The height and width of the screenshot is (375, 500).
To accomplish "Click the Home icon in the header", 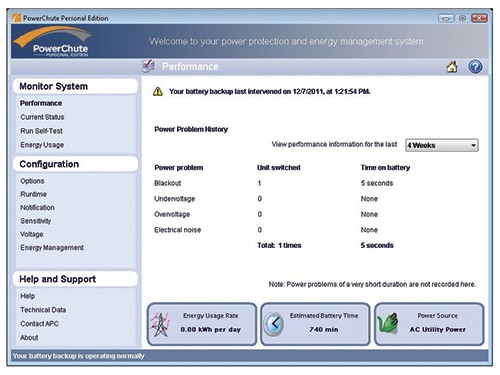I will 452,67.
